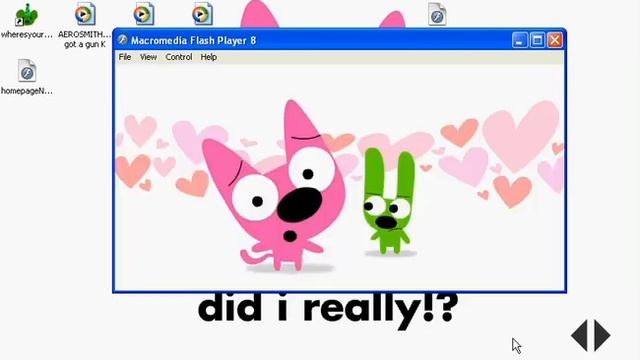Image resolution: width=640 pixels, height=360 pixels.
Task: Open the File menu
Action: pyautogui.click(x=125, y=57)
